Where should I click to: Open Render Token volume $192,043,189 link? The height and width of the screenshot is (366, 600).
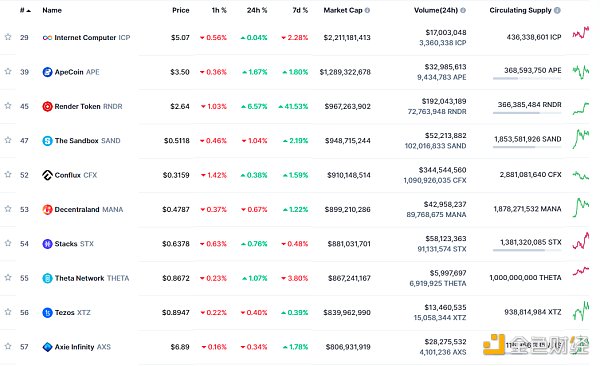tap(444, 101)
